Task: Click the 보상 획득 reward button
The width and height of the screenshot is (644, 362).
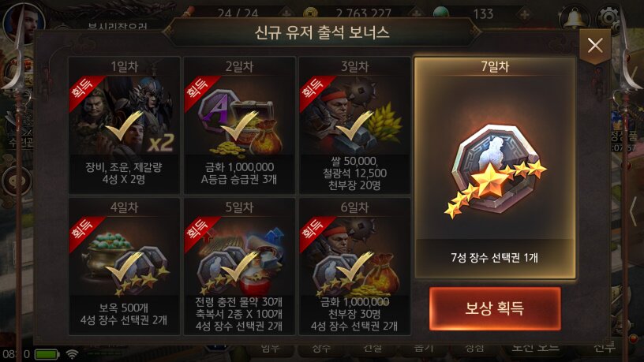Action: [x=495, y=308]
